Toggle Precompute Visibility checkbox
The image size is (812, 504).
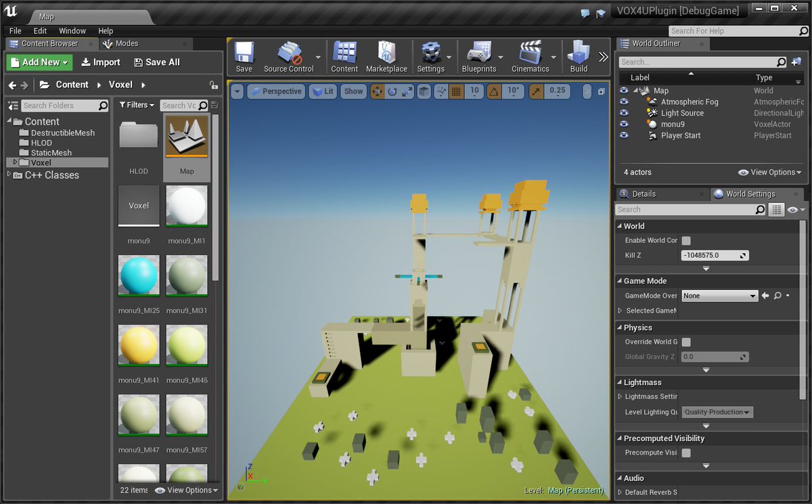686,453
